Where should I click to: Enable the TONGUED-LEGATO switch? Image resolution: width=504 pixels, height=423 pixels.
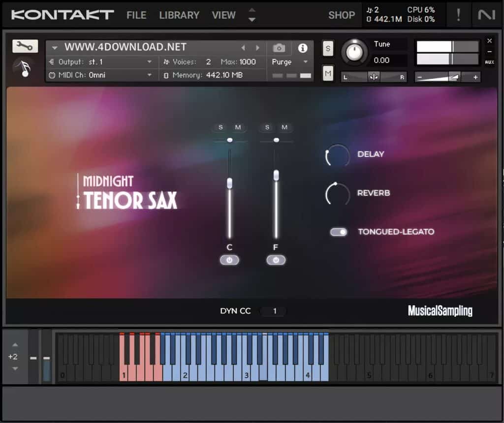(339, 232)
